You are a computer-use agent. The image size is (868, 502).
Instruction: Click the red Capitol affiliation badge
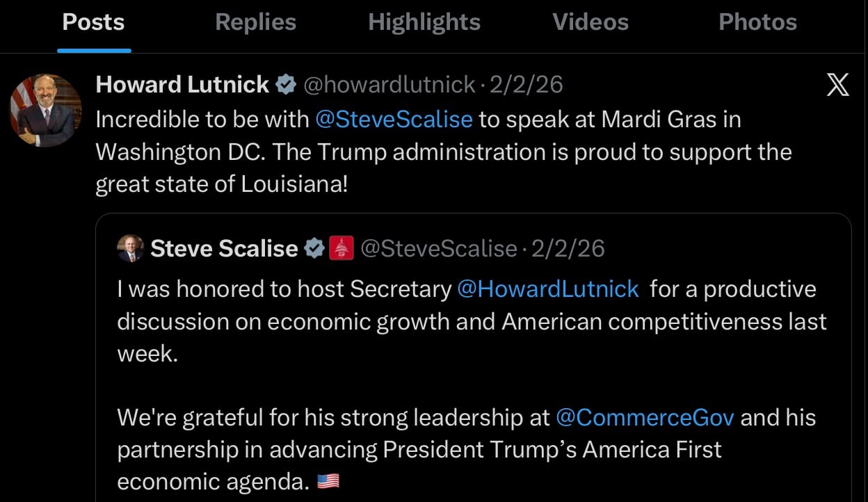(341, 248)
